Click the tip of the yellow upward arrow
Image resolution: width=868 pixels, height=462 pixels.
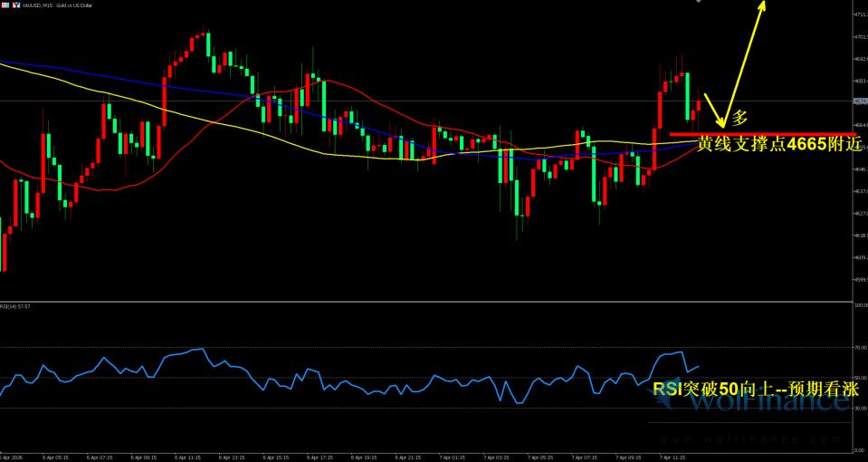click(x=764, y=5)
